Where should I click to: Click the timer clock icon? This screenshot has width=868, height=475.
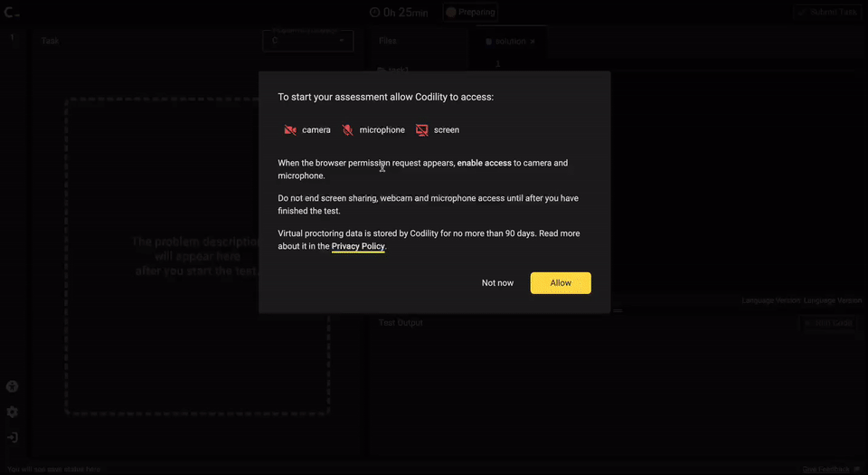[374, 12]
